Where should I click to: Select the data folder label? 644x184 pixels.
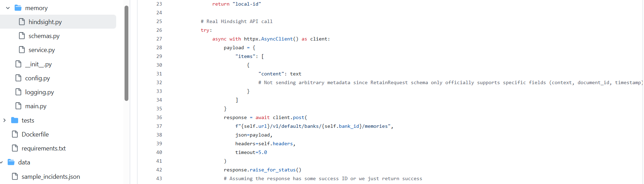tap(24, 162)
